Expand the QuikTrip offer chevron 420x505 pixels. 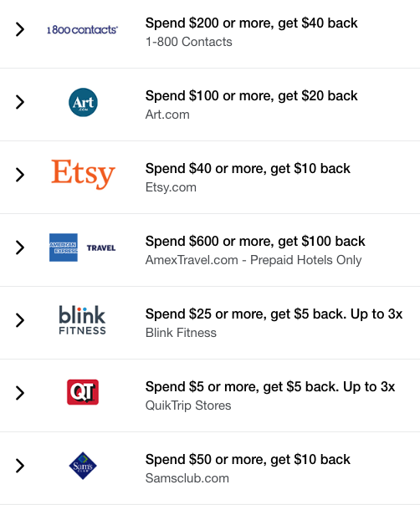(x=20, y=393)
